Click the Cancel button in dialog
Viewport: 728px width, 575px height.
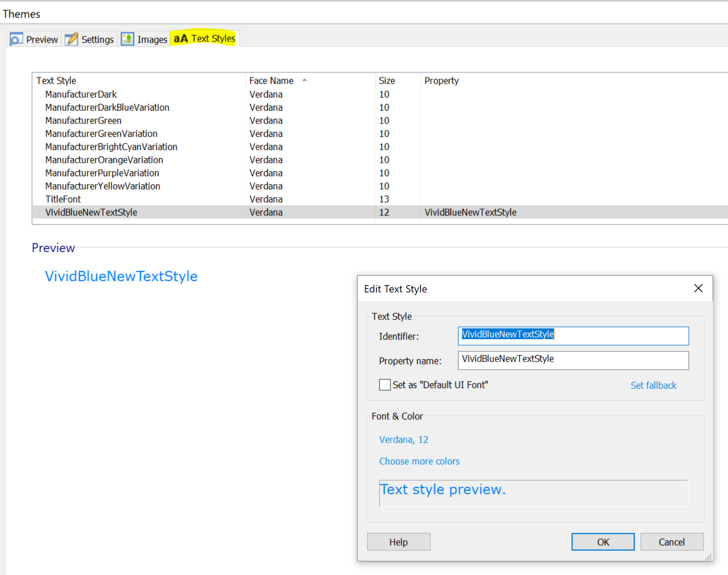click(672, 542)
